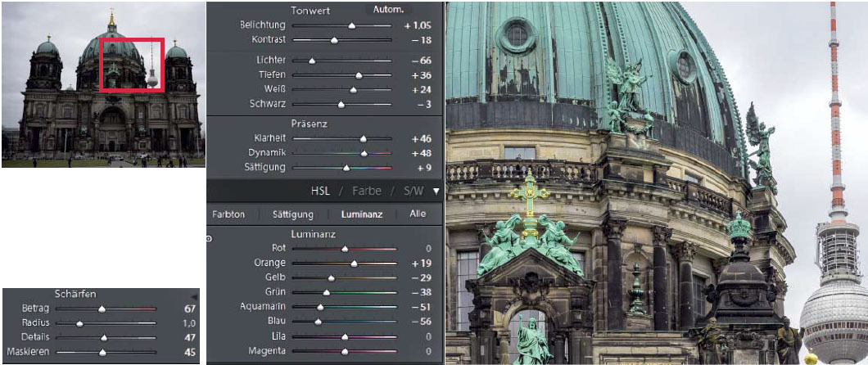The image size is (868, 365).
Task: Click the Orange luminance slider handle
Action: click(355, 264)
